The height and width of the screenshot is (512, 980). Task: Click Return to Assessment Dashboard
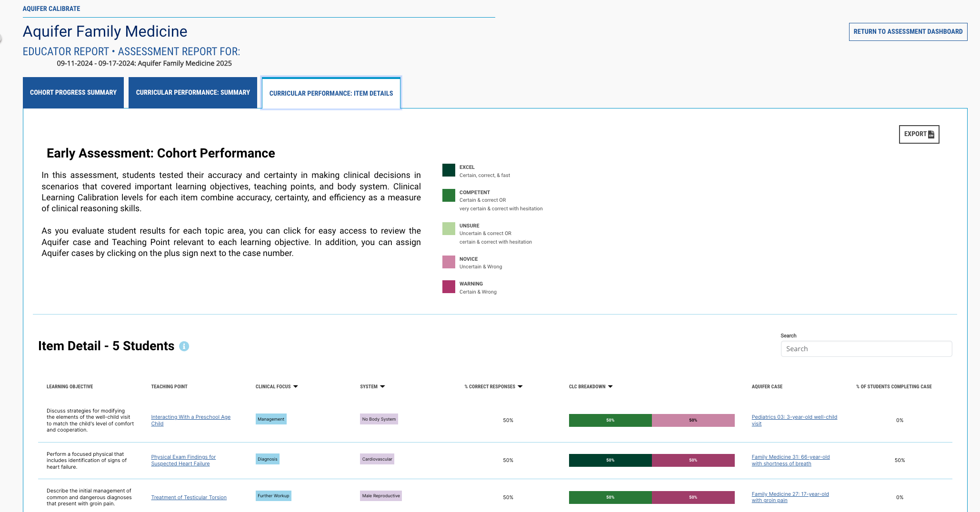(908, 31)
